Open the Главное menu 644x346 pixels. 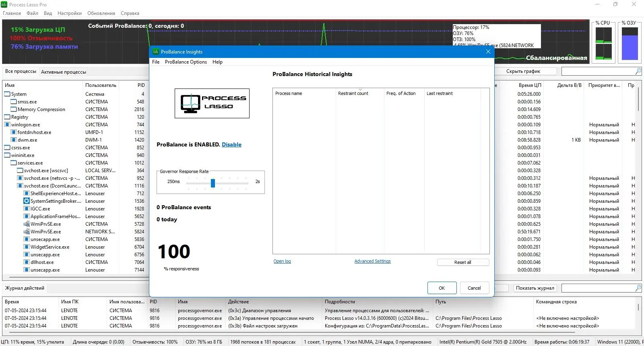click(x=12, y=13)
